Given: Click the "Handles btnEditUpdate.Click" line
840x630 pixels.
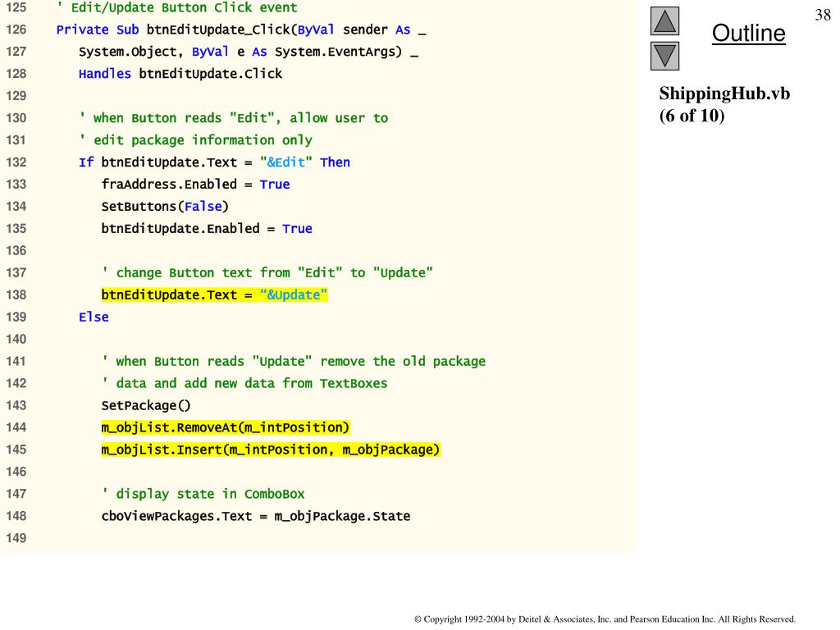Looking at the screenshot, I should point(180,73).
